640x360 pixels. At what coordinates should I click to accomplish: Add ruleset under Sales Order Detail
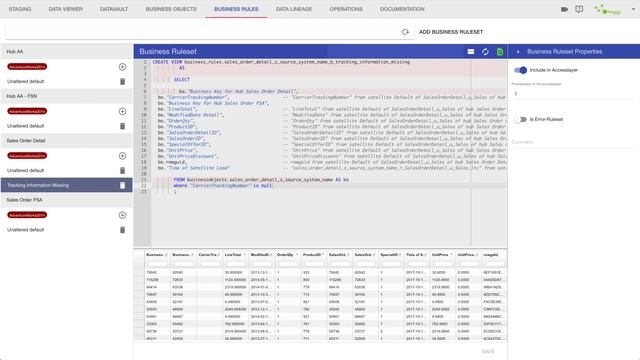[x=122, y=156]
